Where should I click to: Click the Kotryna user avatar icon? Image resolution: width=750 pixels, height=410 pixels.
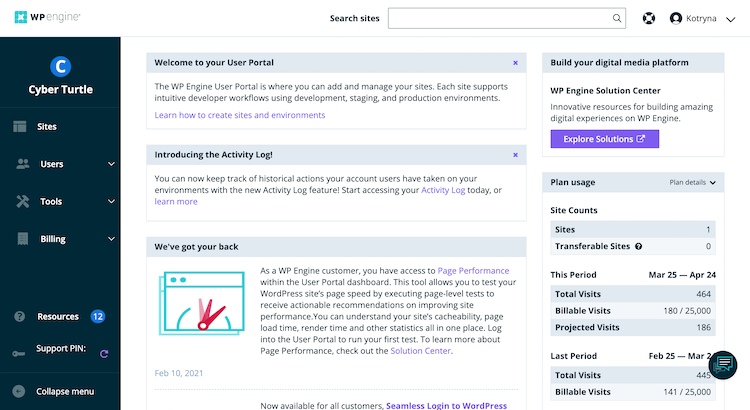click(x=675, y=18)
